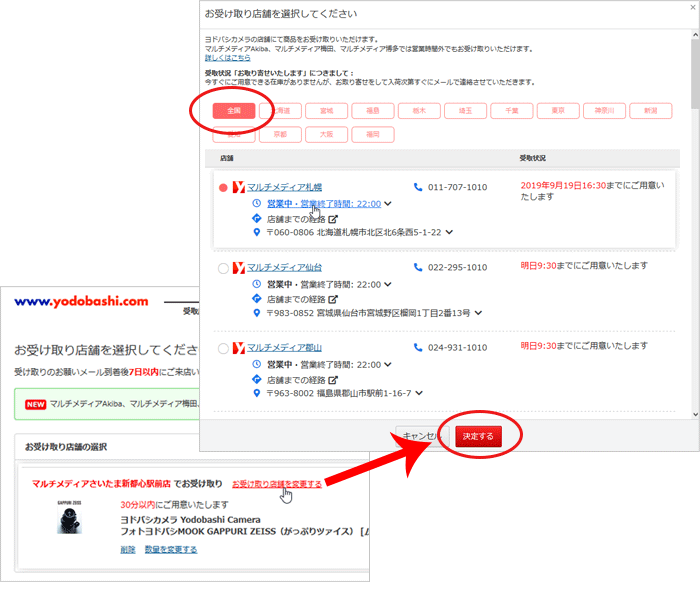Screen dimensions: 700x600
Task: Filter stores by 宮城
Action: click(x=326, y=111)
